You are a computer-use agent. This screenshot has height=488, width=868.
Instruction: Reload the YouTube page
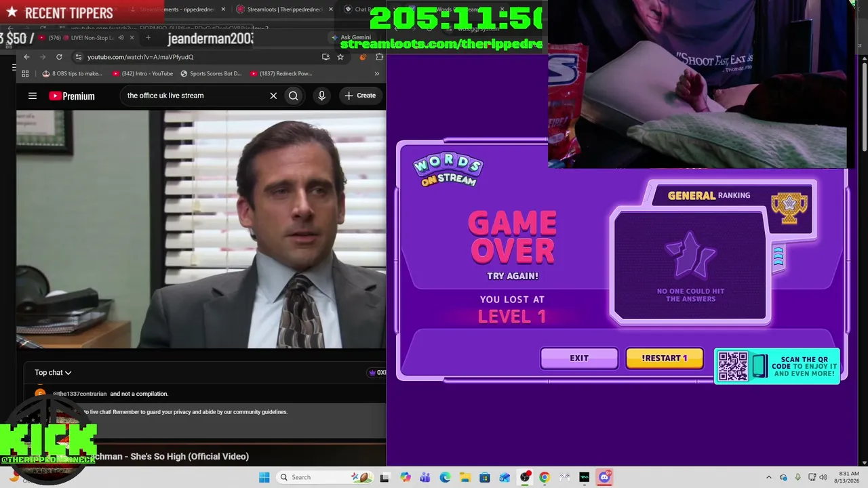point(59,57)
